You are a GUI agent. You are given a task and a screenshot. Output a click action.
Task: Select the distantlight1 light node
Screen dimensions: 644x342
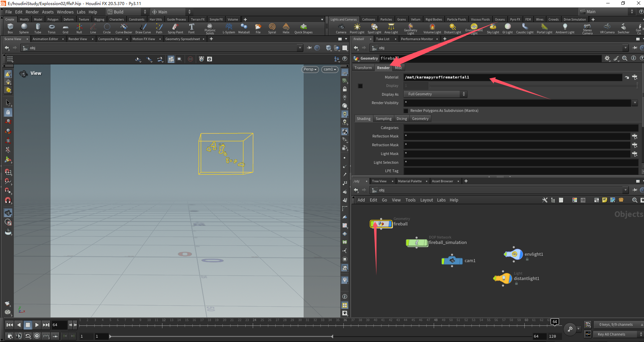502,279
